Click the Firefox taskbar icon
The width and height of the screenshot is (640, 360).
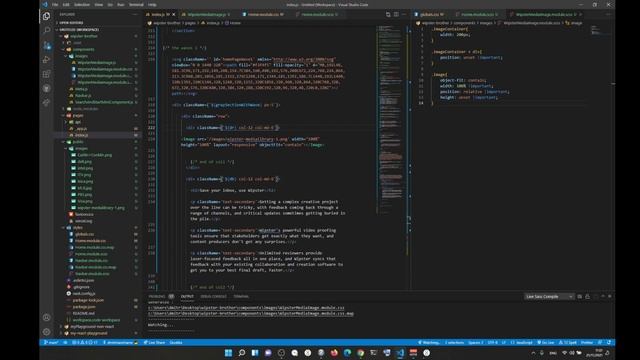[334, 353]
